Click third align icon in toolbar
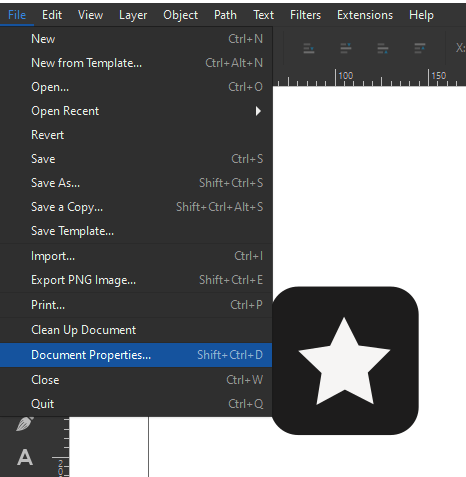Screen dimensions: 466x477 pos(383,48)
